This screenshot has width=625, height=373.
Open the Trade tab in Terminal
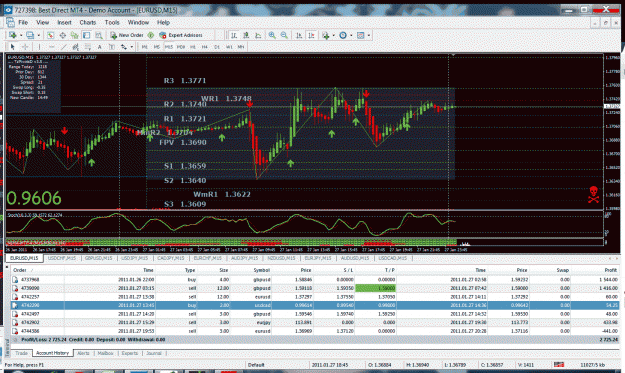point(22,353)
